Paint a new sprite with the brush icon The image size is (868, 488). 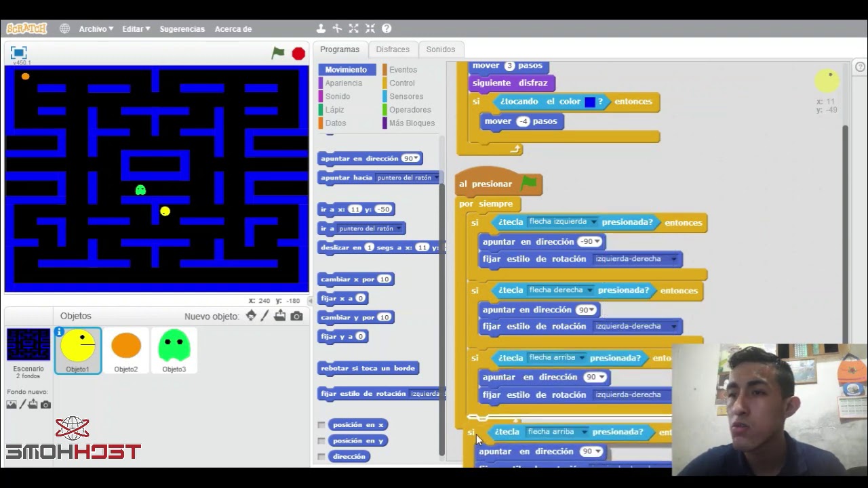click(265, 316)
